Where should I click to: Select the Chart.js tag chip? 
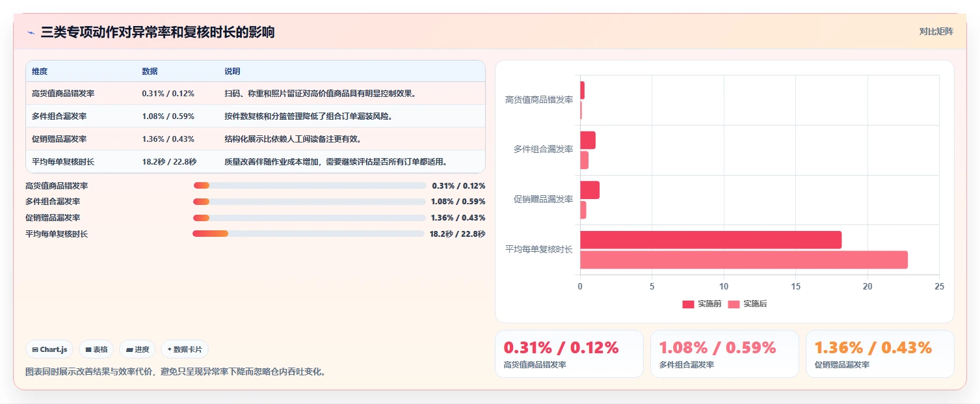[50, 349]
